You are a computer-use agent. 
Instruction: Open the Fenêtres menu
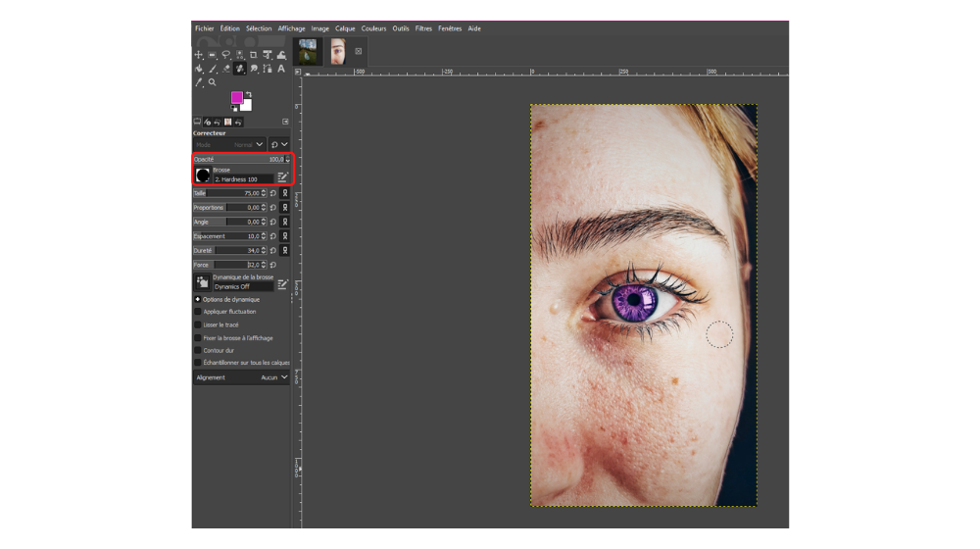pyautogui.click(x=450, y=28)
